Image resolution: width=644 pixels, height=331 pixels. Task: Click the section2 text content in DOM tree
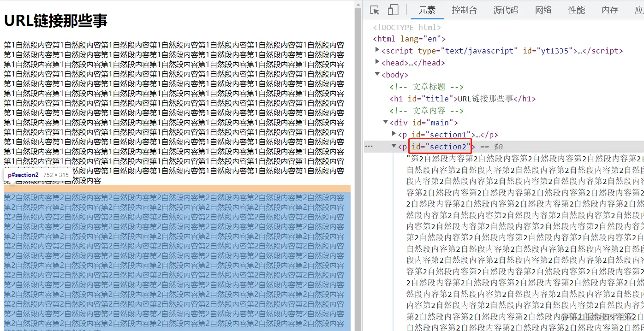[x=525, y=242]
